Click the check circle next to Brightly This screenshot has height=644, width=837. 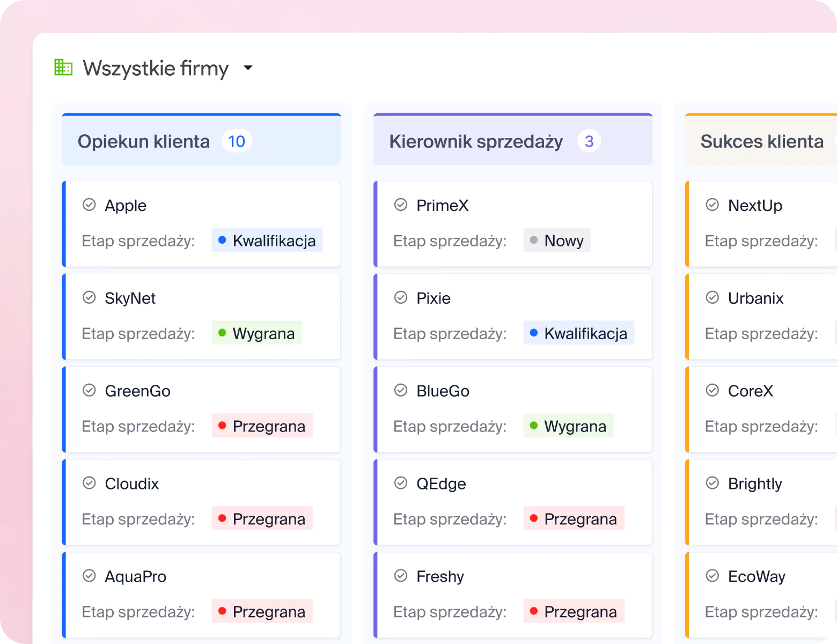click(713, 483)
